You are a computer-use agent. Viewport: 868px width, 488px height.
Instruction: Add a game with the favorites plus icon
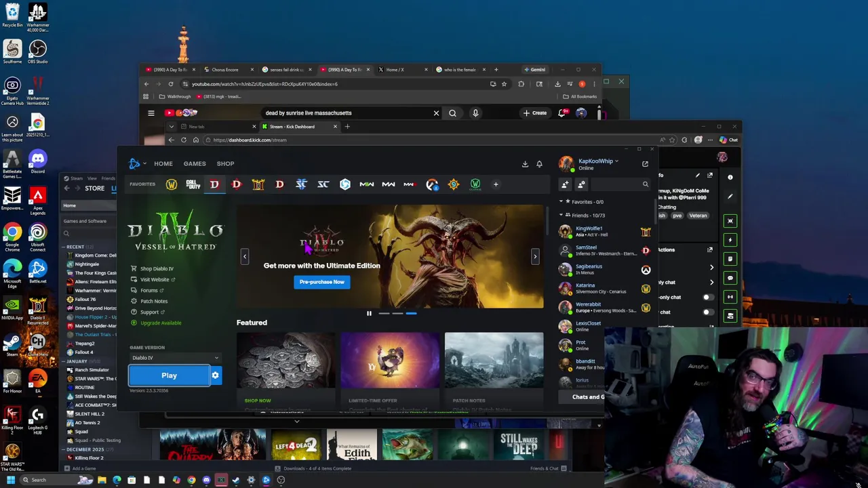(496, 184)
